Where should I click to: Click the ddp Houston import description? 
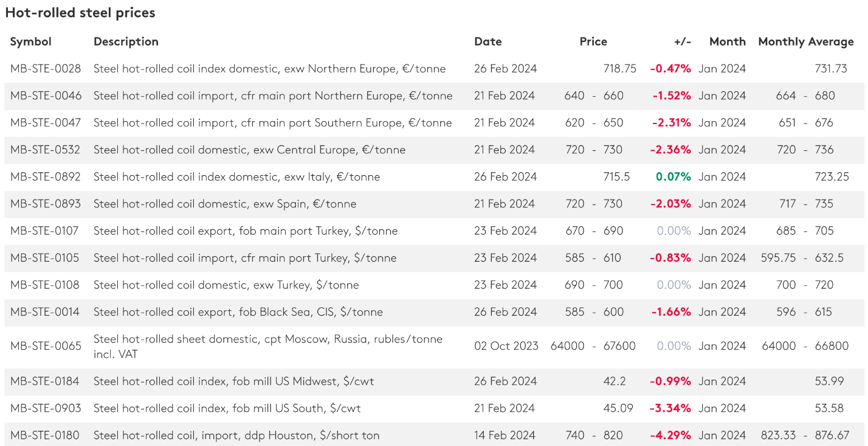tap(236, 436)
